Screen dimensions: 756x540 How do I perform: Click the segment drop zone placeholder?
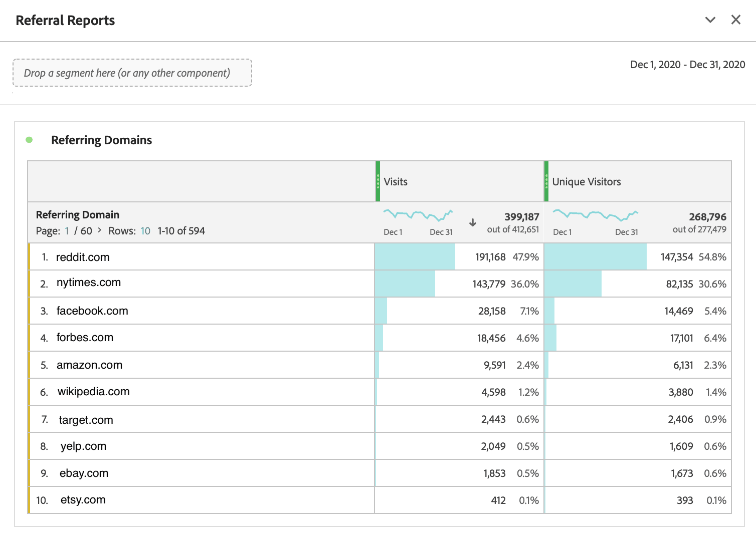click(132, 73)
